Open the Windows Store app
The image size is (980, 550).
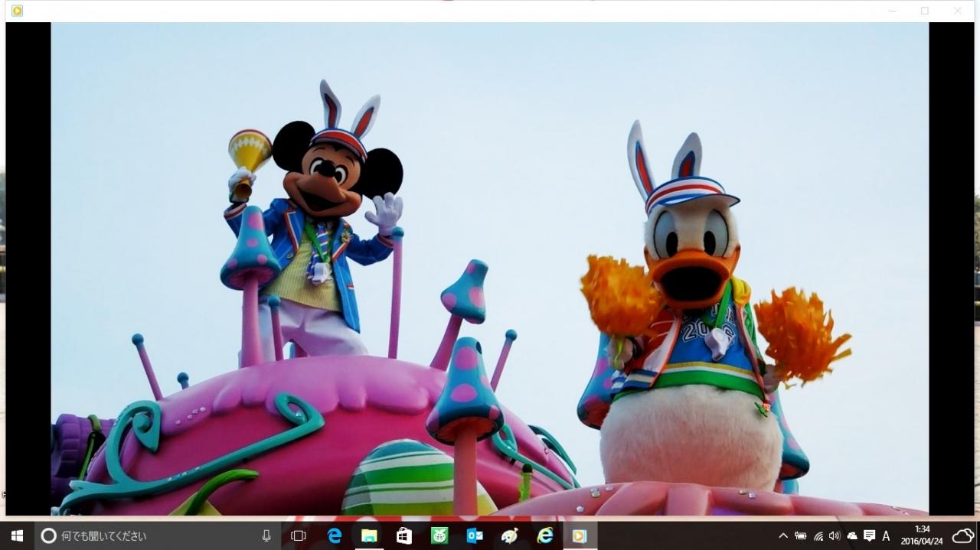(404, 536)
